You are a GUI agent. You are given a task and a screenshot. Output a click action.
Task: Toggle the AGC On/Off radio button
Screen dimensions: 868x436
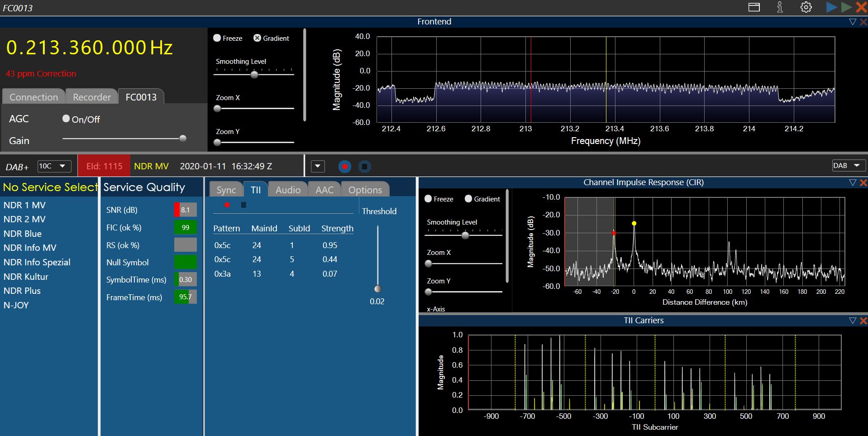[x=66, y=119]
